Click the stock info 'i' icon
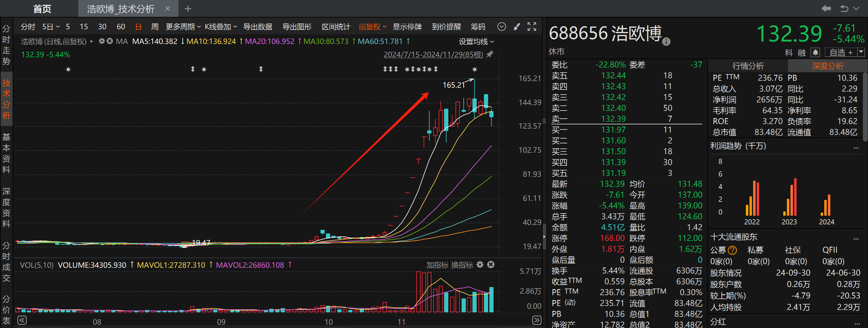This screenshot has width=868, height=328. [666, 42]
